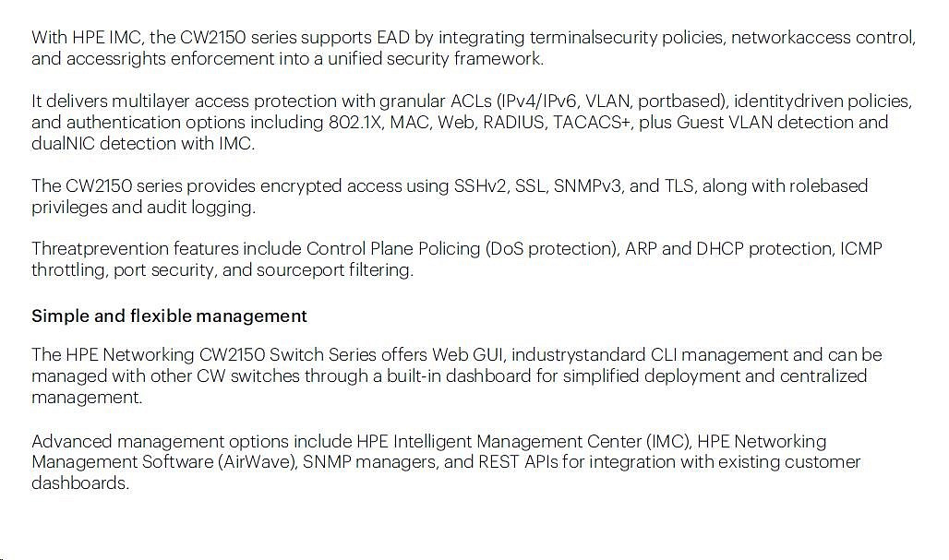
Task: Click the "Simple and flexible management" heading
Action: [169, 316]
